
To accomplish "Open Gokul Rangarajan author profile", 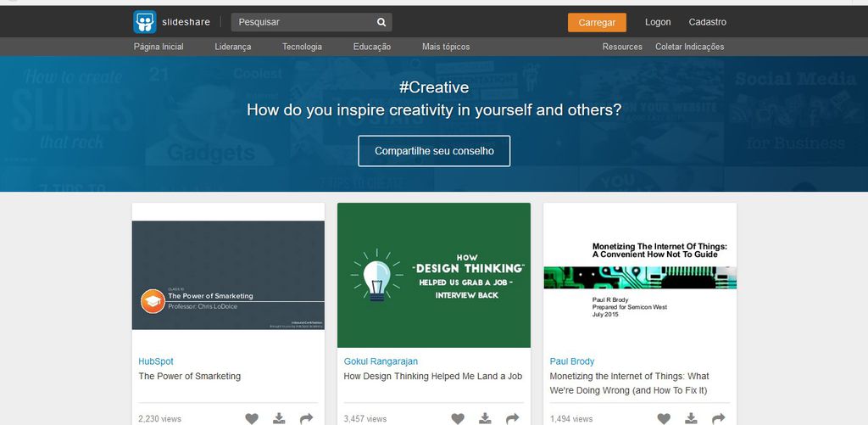I will point(381,361).
